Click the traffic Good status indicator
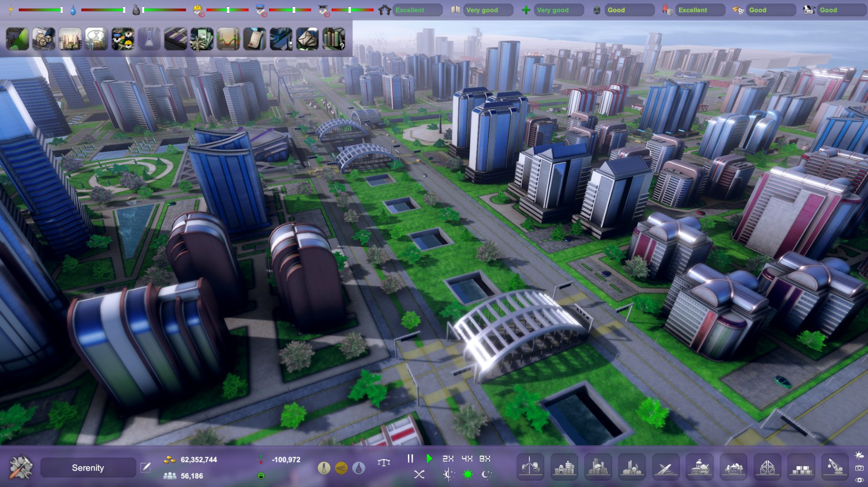The image size is (868, 487). (x=842, y=10)
